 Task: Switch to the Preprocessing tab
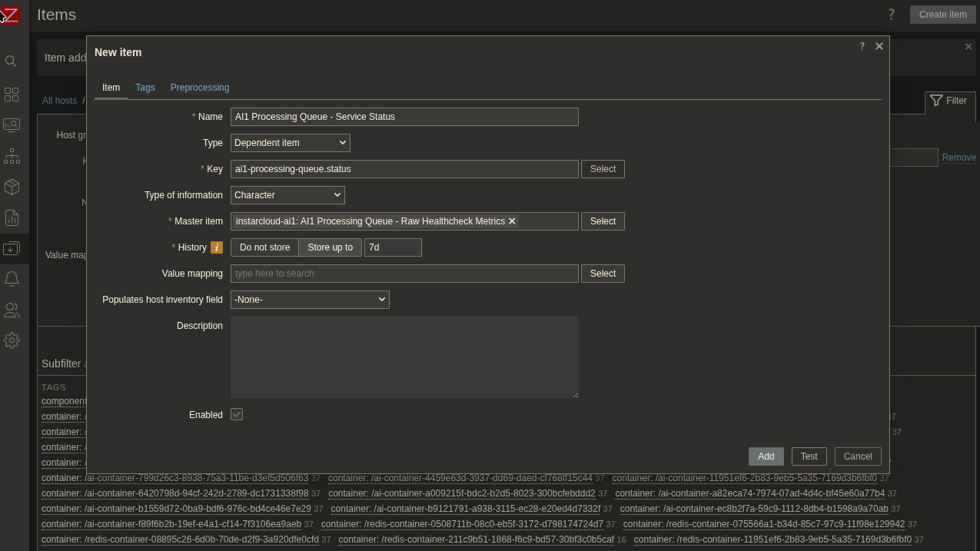tap(200, 88)
